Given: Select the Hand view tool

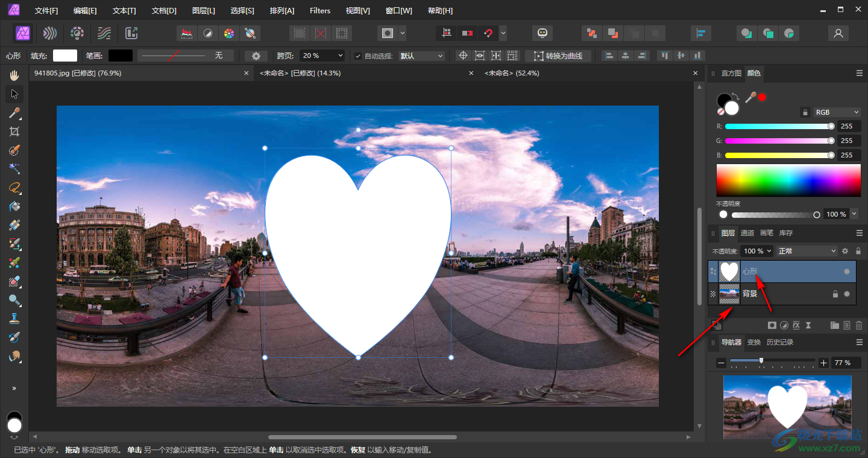Looking at the screenshot, I should click(x=14, y=75).
